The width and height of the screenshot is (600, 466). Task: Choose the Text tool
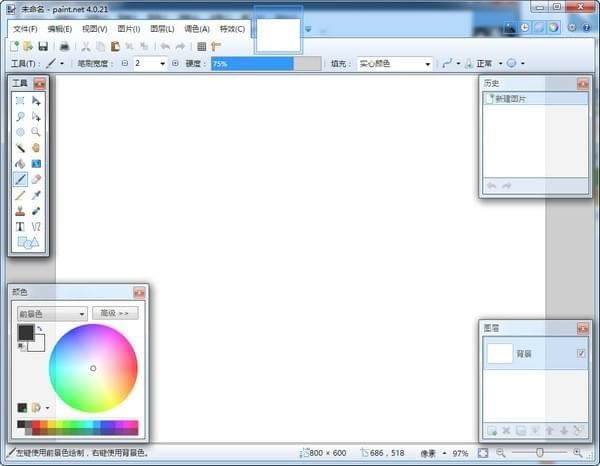(20, 227)
